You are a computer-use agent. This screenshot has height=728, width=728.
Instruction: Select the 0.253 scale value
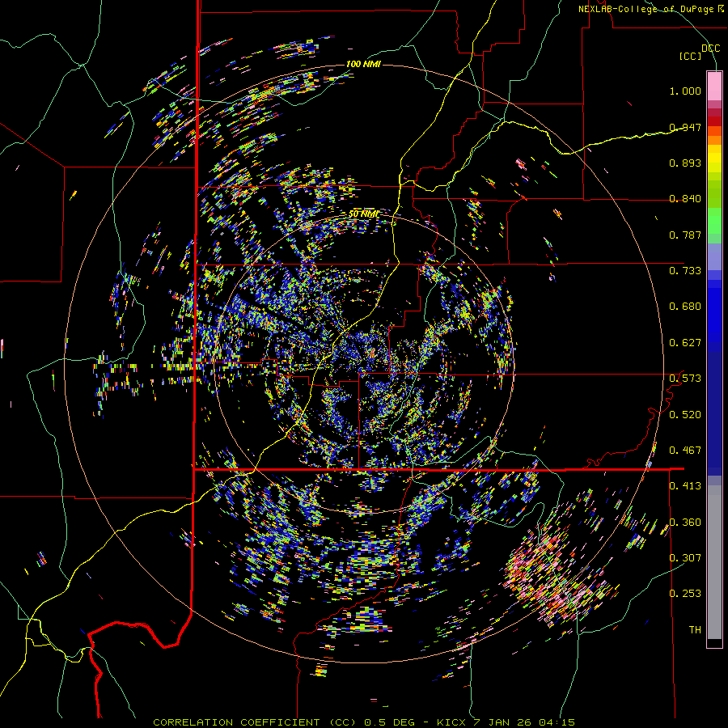[685, 594]
